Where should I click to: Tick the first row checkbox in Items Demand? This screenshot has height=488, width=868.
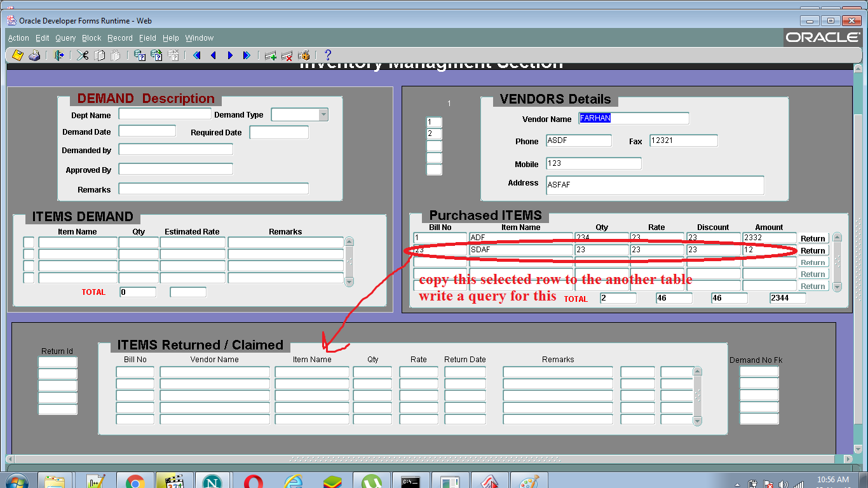tap(29, 242)
